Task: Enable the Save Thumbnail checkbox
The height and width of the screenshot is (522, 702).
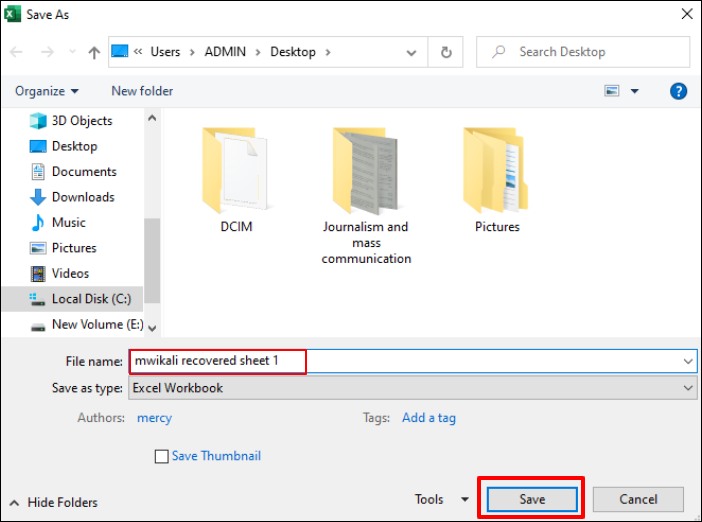Action: [x=162, y=457]
